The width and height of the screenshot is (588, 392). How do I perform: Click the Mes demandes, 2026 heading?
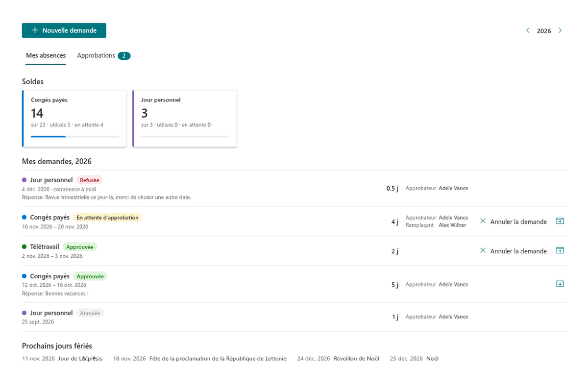tap(57, 161)
